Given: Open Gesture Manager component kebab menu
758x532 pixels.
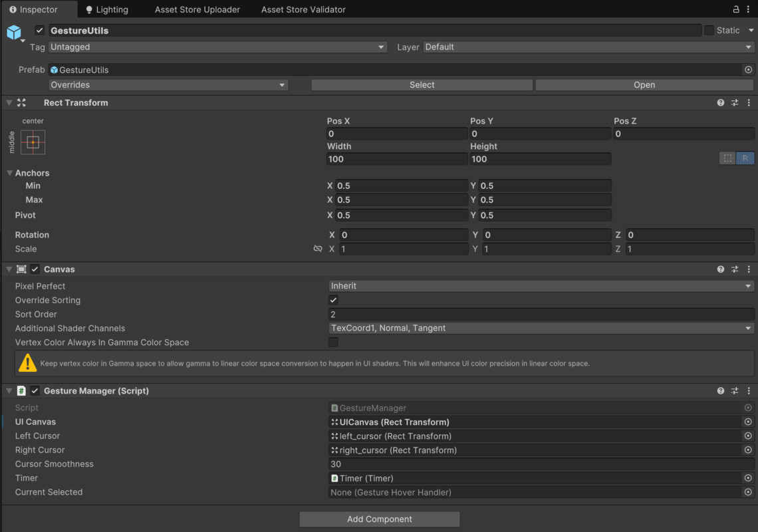Looking at the screenshot, I should coord(749,391).
